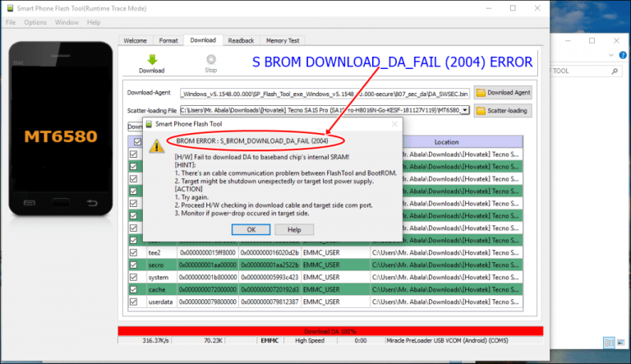The height and width of the screenshot is (364, 631).
Task: Toggle the header select-all checkbox
Action: [x=134, y=141]
